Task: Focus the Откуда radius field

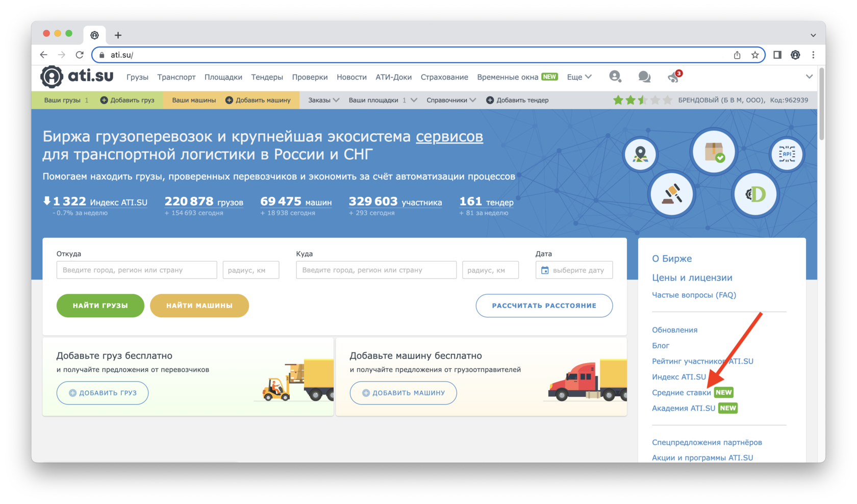Action: pyautogui.click(x=251, y=270)
